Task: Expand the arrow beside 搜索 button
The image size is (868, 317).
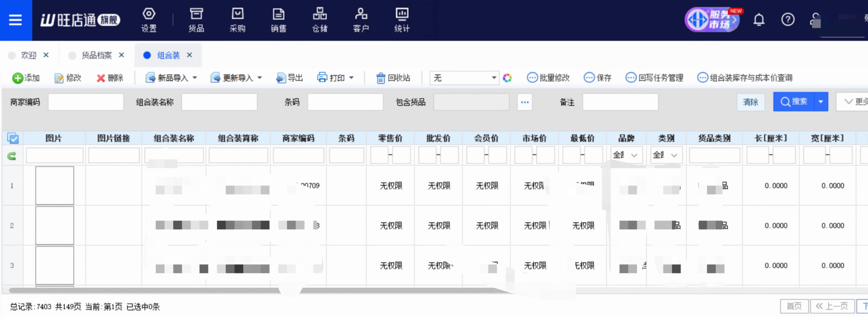Action: tap(821, 102)
